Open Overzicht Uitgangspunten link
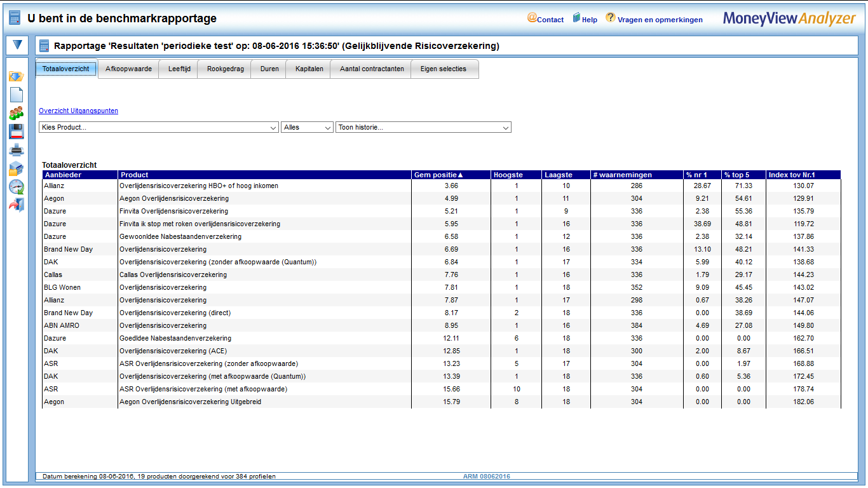 click(x=78, y=111)
